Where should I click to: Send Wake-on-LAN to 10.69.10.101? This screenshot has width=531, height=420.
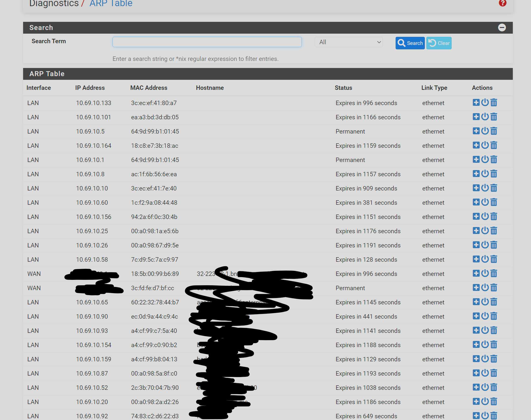485,117
